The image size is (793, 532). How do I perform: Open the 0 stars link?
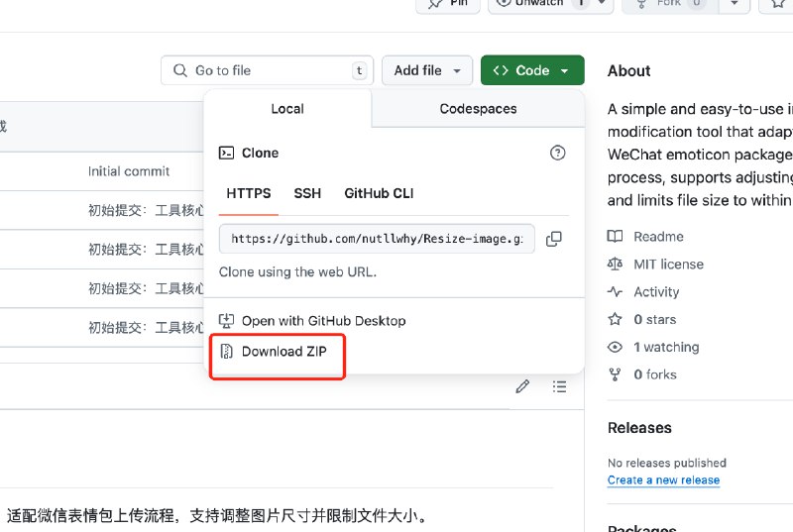[654, 319]
